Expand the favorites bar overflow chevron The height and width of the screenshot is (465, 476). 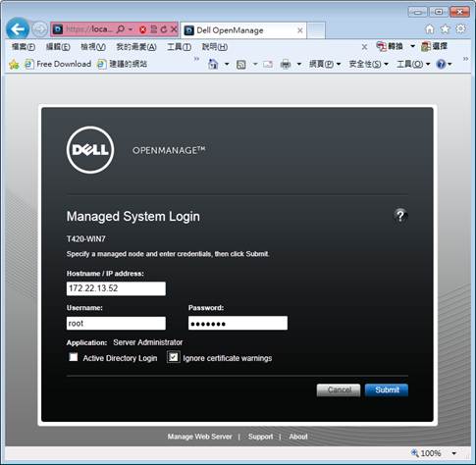pyautogui.click(x=196, y=59)
